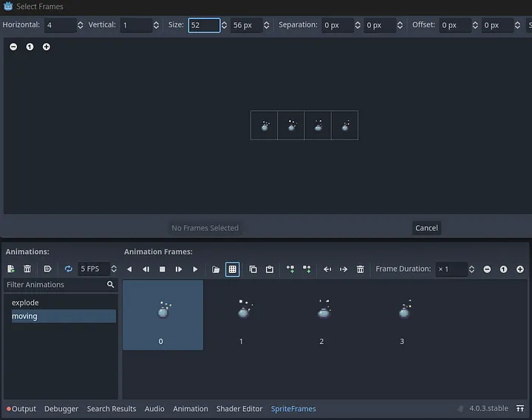
Task: Zoom in on the animation frames list
Action: coord(519,269)
